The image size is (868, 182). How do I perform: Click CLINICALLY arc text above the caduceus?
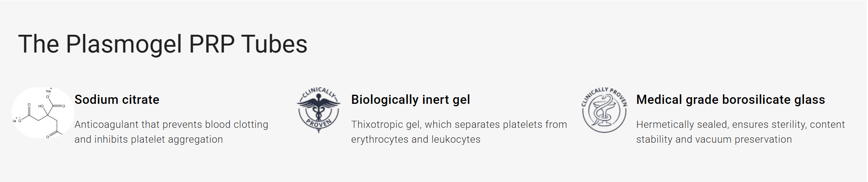pyautogui.click(x=318, y=92)
